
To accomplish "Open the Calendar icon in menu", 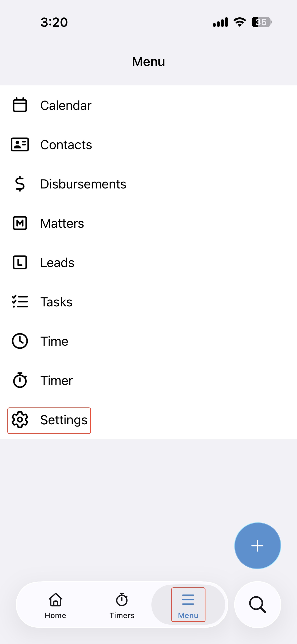I will [x=20, y=105].
